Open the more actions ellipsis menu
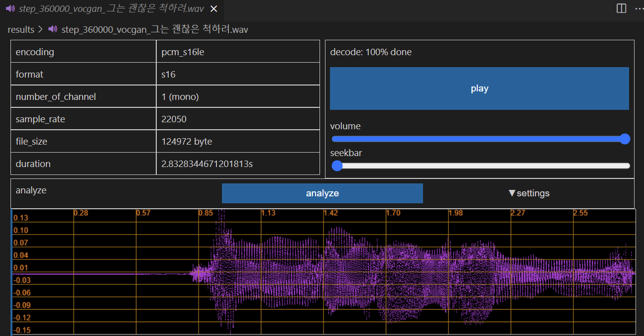This screenshot has width=644, height=336. click(x=639, y=8)
